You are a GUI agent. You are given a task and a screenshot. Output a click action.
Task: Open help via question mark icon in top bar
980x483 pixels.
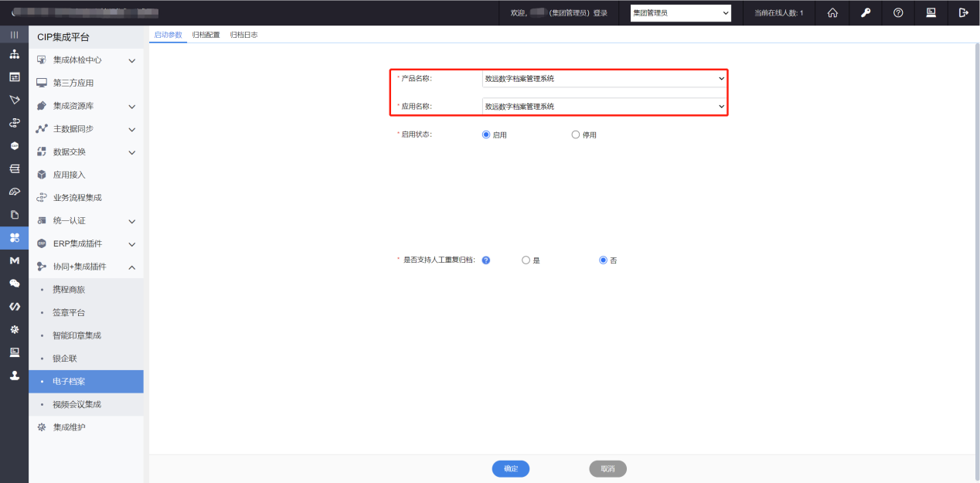[898, 12]
